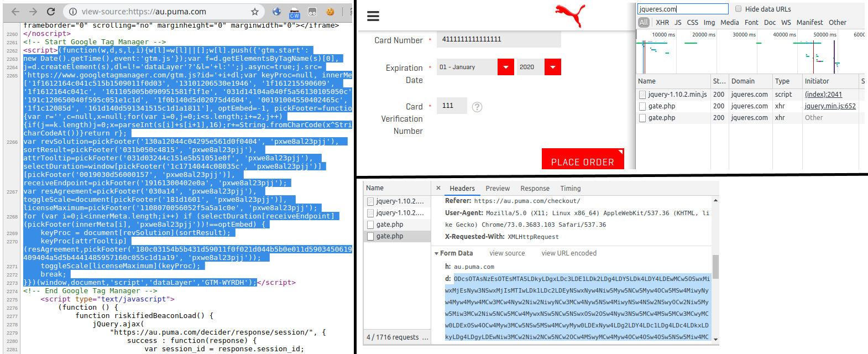The height and width of the screenshot is (354, 868).
Task: Sort network table by Type column
Action: tap(787, 81)
